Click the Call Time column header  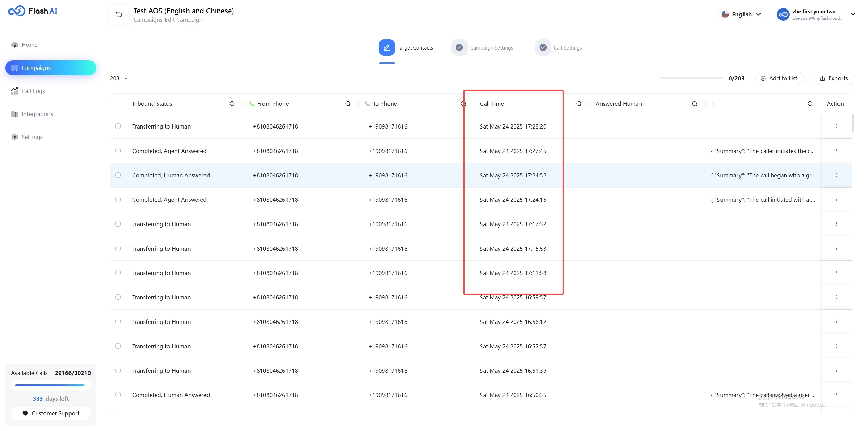coord(492,104)
